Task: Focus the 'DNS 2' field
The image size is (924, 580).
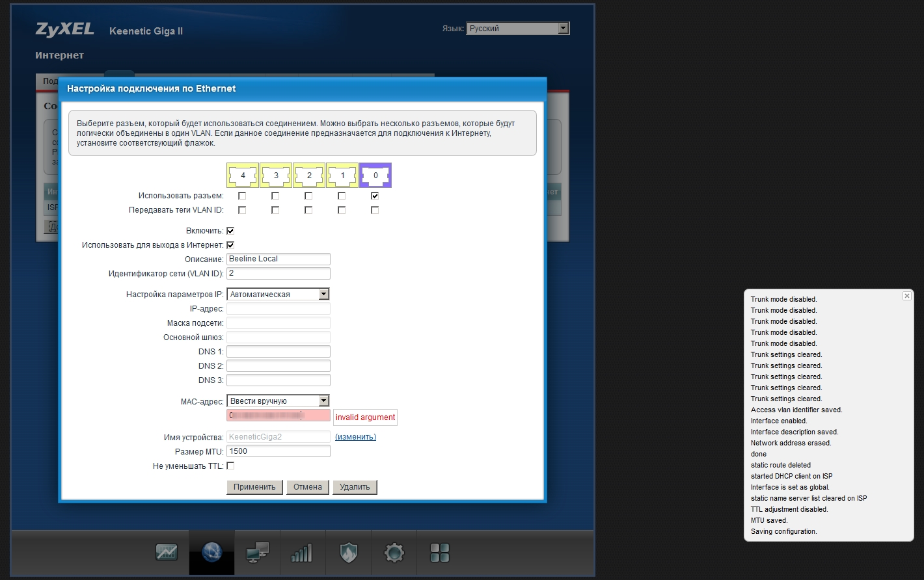Action: click(279, 366)
